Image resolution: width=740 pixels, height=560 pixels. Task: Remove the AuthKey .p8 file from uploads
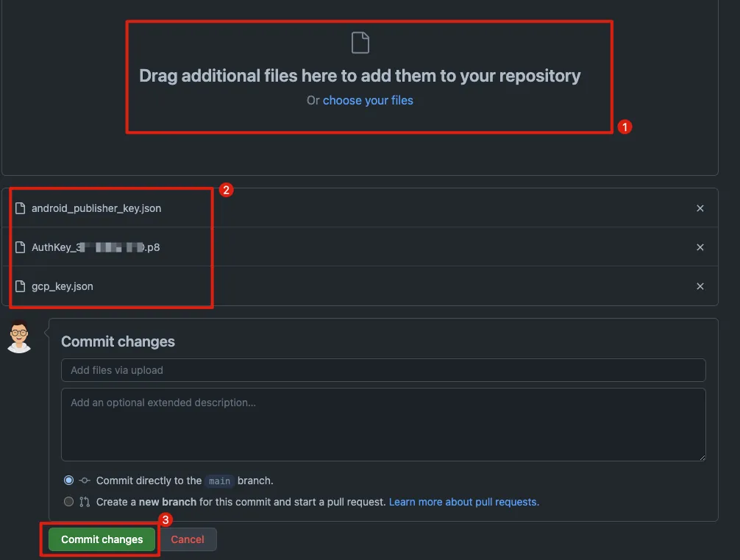tap(700, 247)
